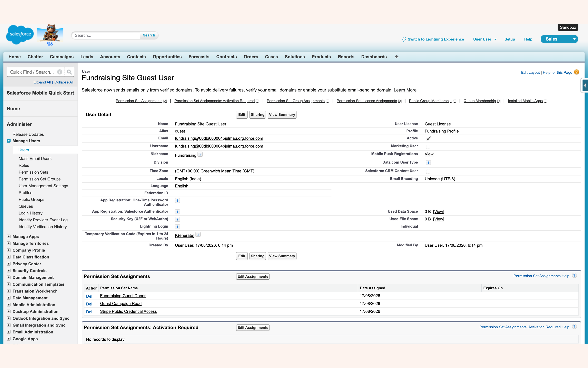The image size is (588, 368).
Task: Click the Learn More link
Action: pos(405,90)
